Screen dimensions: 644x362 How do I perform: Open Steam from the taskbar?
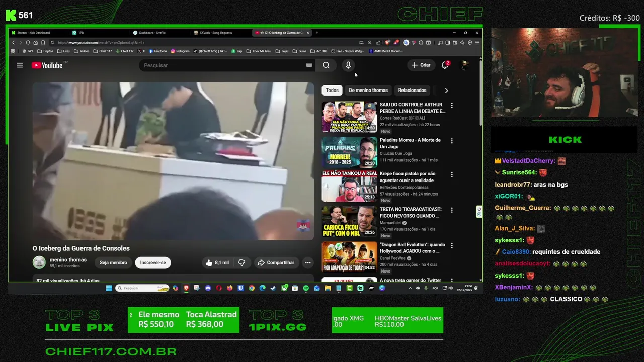(273, 288)
